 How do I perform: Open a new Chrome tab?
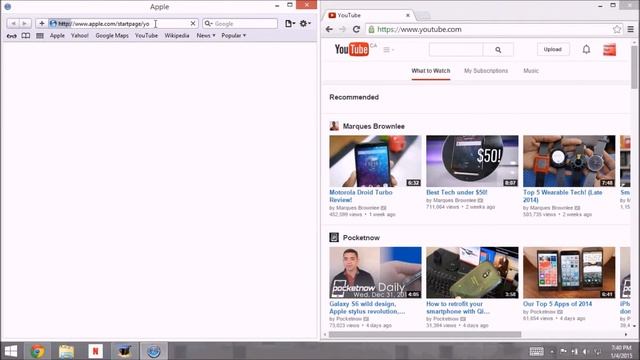[x=423, y=16]
